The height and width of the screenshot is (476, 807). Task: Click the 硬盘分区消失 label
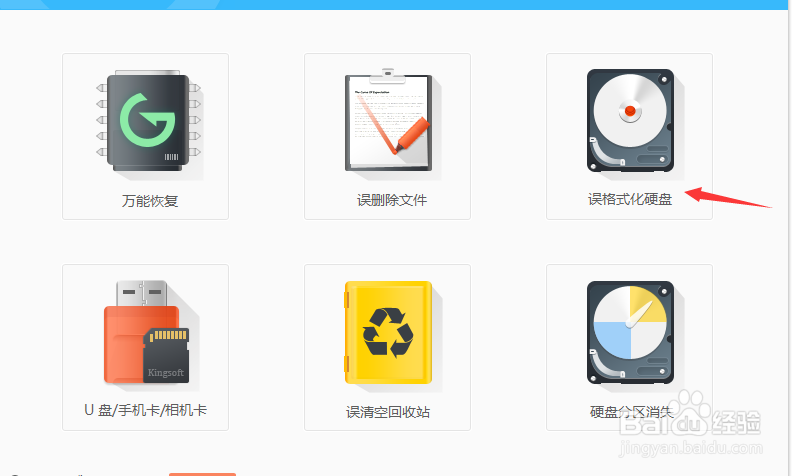click(631, 412)
